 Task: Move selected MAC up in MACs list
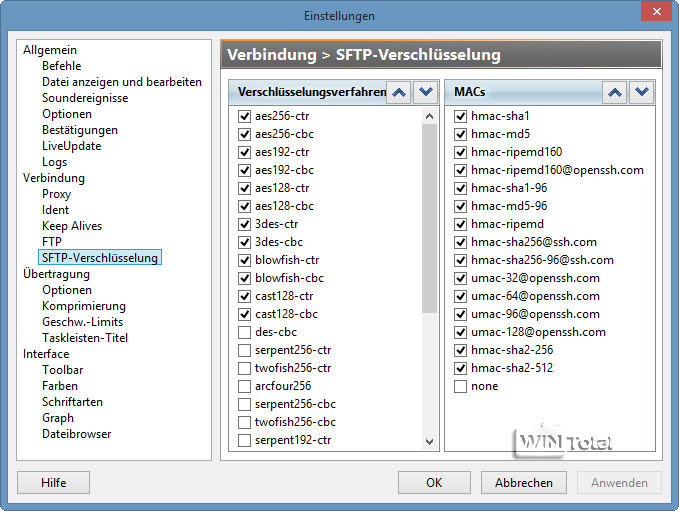pyautogui.click(x=614, y=92)
